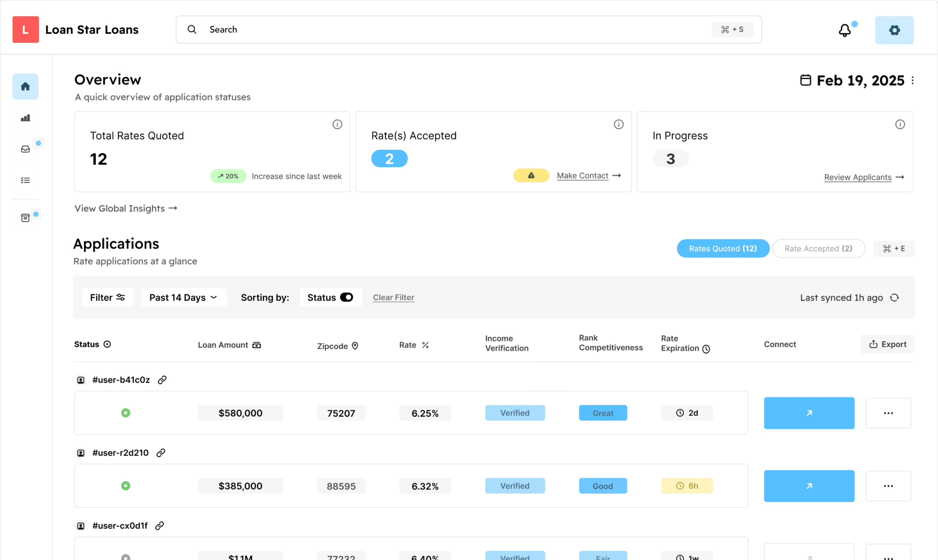Click profile icon of #user-r2d210
This screenshot has height=560, width=938.
pos(81,453)
